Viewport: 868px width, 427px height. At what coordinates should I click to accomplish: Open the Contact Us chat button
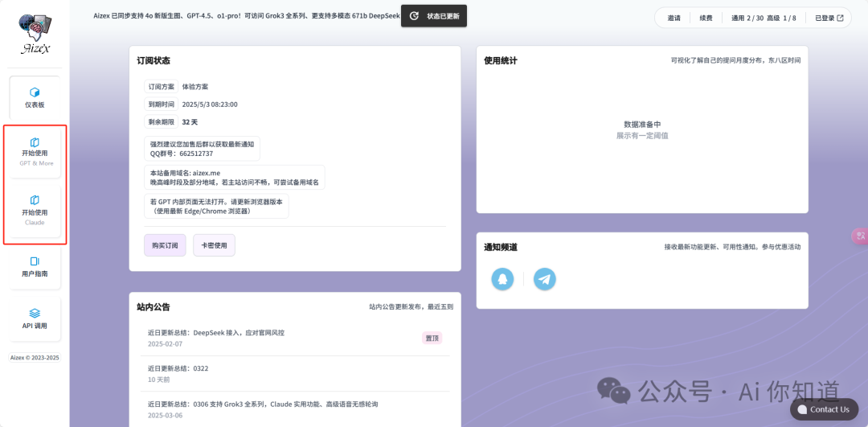(825, 409)
